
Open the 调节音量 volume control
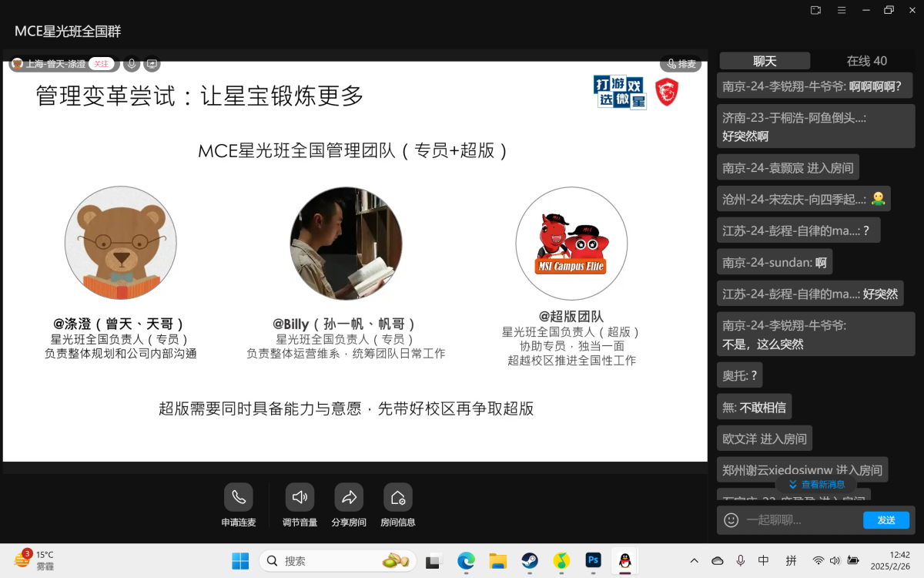300,497
